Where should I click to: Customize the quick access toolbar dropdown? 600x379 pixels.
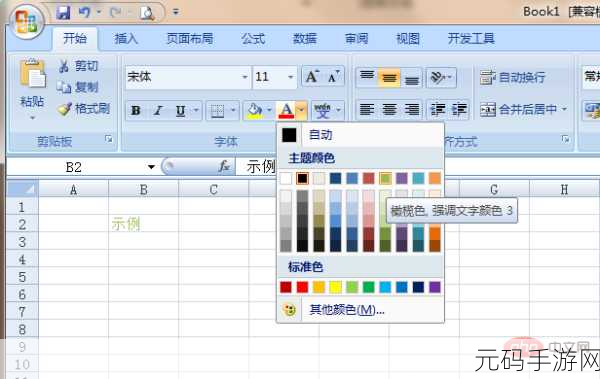coord(176,12)
